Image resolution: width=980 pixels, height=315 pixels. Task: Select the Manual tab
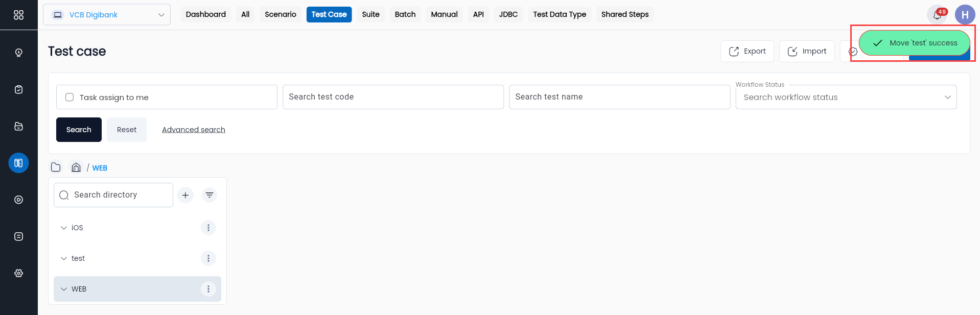pyautogui.click(x=445, y=14)
